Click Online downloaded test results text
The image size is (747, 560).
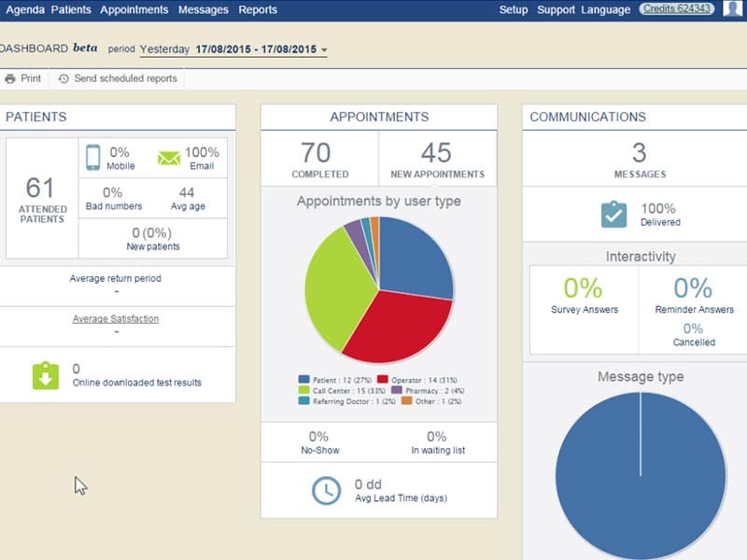[x=137, y=383]
